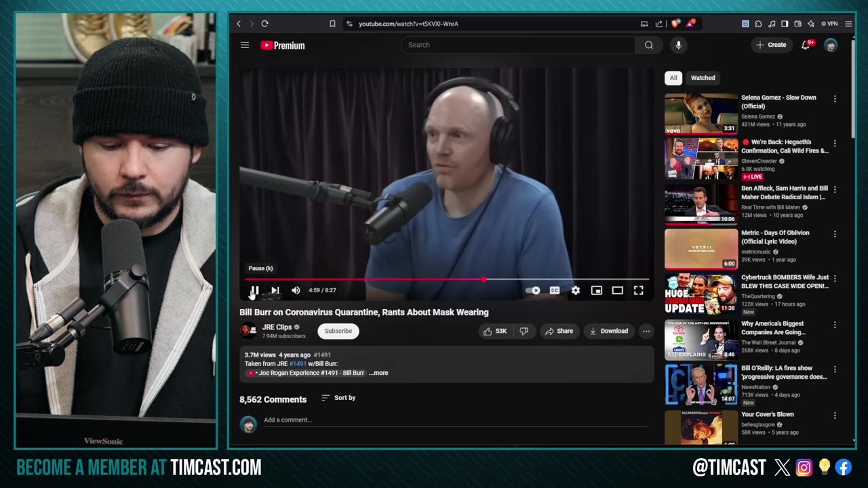
Task: Mute the video volume speaker icon
Action: (296, 290)
